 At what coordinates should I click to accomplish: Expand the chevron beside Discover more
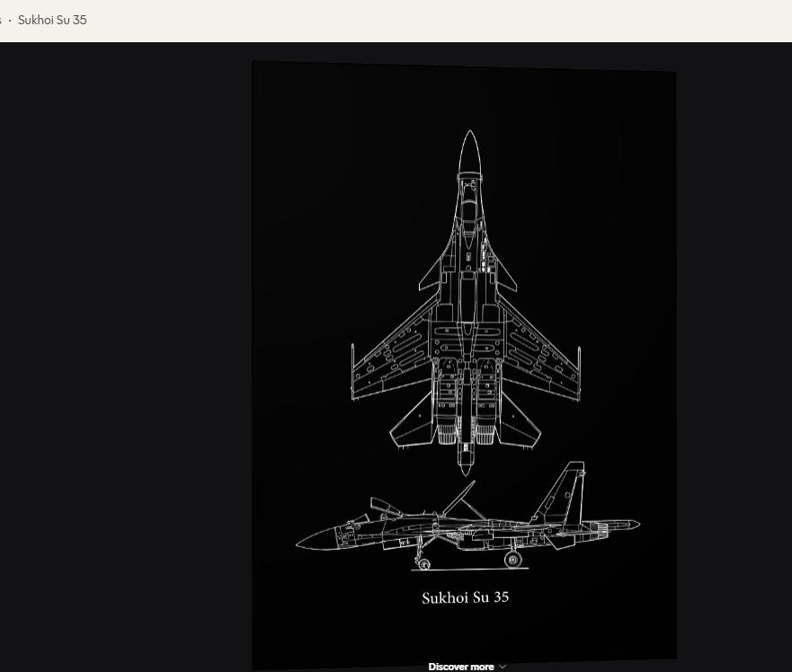point(502,667)
